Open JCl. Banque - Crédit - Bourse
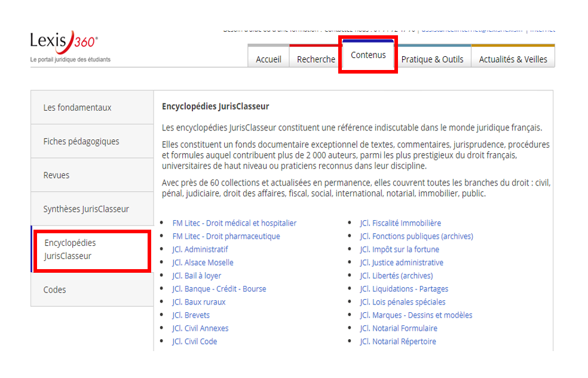The width and height of the screenshot is (588, 378). tap(219, 289)
